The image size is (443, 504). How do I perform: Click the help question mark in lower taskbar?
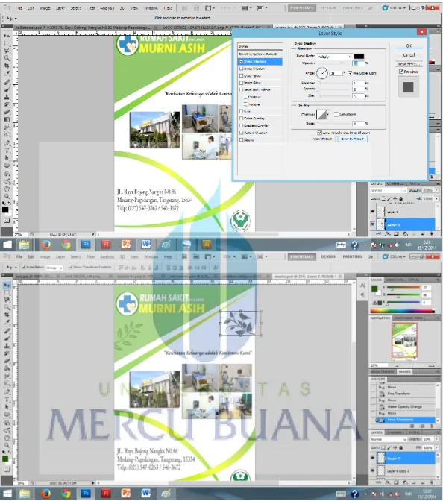[354, 494]
